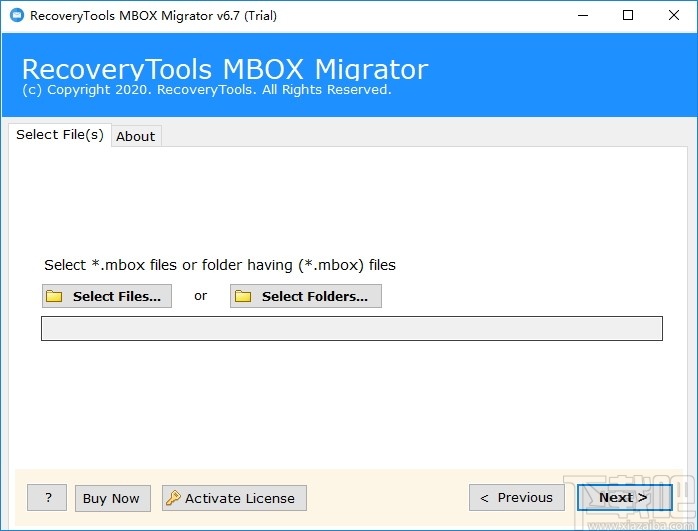Maximize the MBOX Migrator window

[x=628, y=16]
